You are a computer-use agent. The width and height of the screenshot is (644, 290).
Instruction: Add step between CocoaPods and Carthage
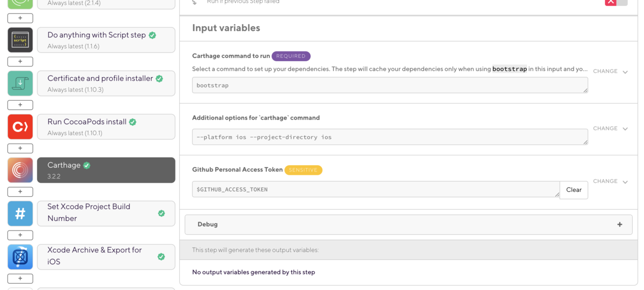20,148
